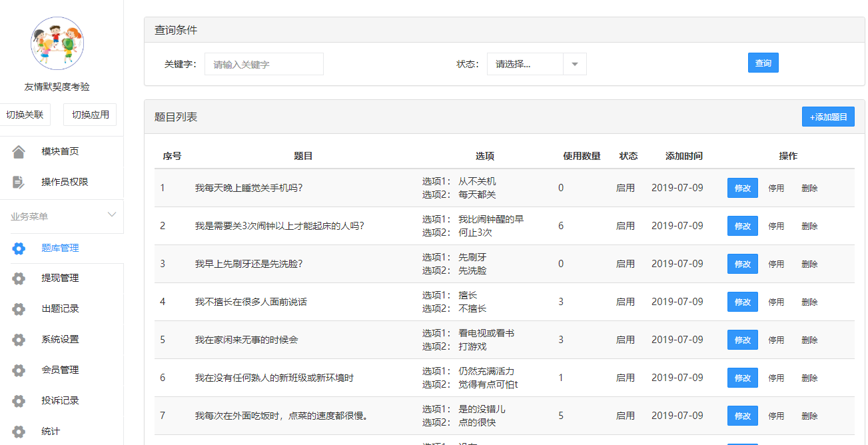Viewport: 868px width, 445px height.
Task: Click the gear icon beside 投诉记录
Action: pyautogui.click(x=19, y=401)
